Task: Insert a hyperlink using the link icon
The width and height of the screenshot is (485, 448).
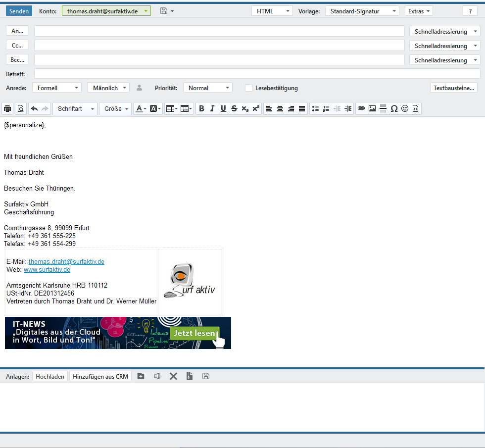Action: (361, 108)
